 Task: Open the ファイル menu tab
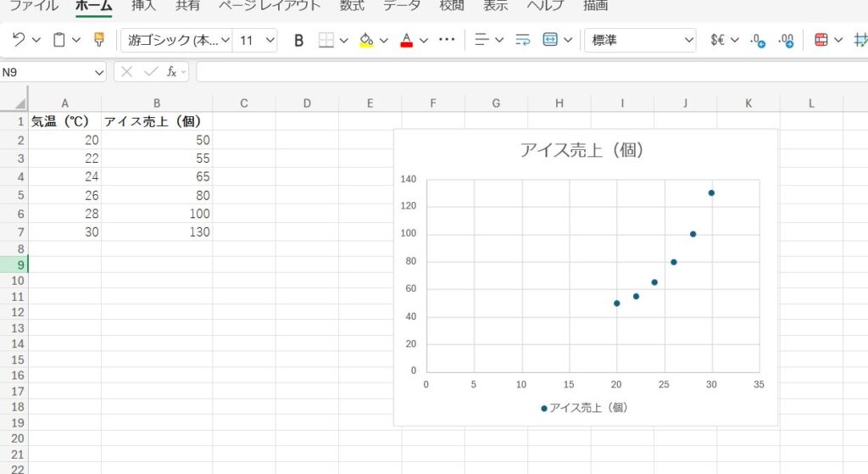pyautogui.click(x=34, y=6)
